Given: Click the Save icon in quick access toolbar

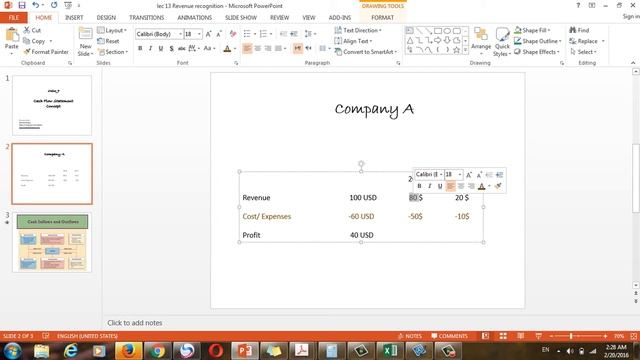Looking at the screenshot, I should 22,5.
